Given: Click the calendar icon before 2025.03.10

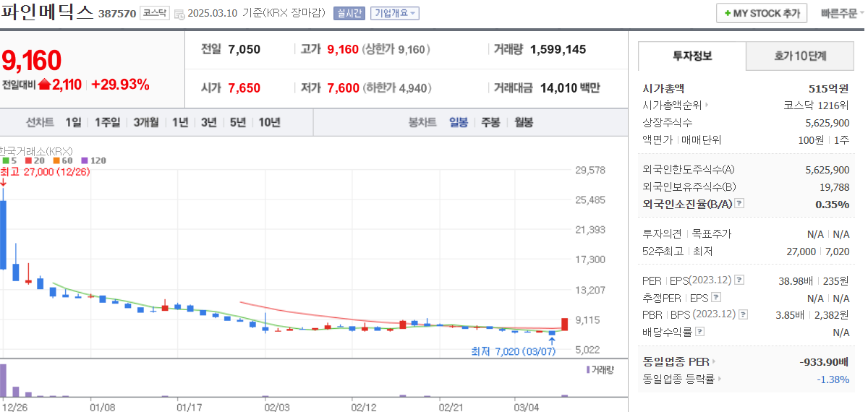Looking at the screenshot, I should (179, 13).
